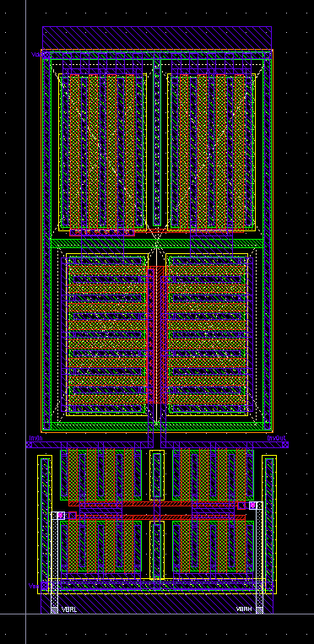Select magenta contact atop the VBRL vertical strip
The image size is (314, 644).
click(61, 515)
